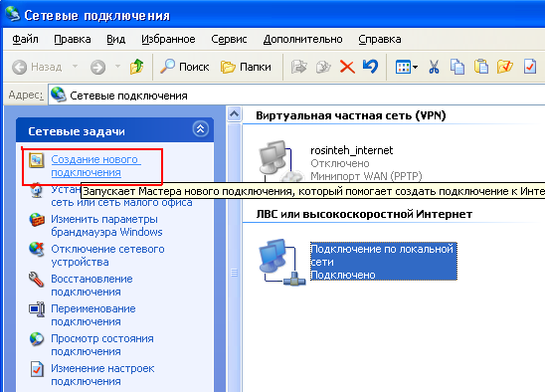The image size is (545, 392).
Task: Open the Дополнительно menu
Action: [x=302, y=39]
